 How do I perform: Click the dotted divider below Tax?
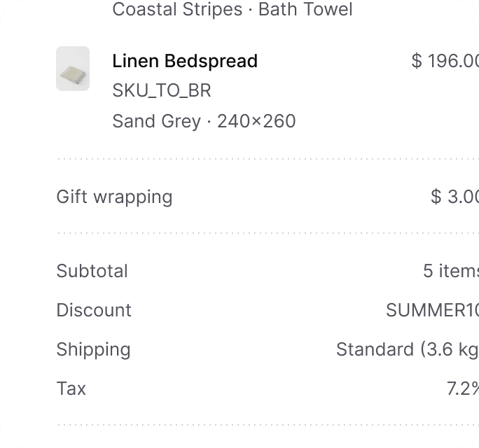(268, 425)
